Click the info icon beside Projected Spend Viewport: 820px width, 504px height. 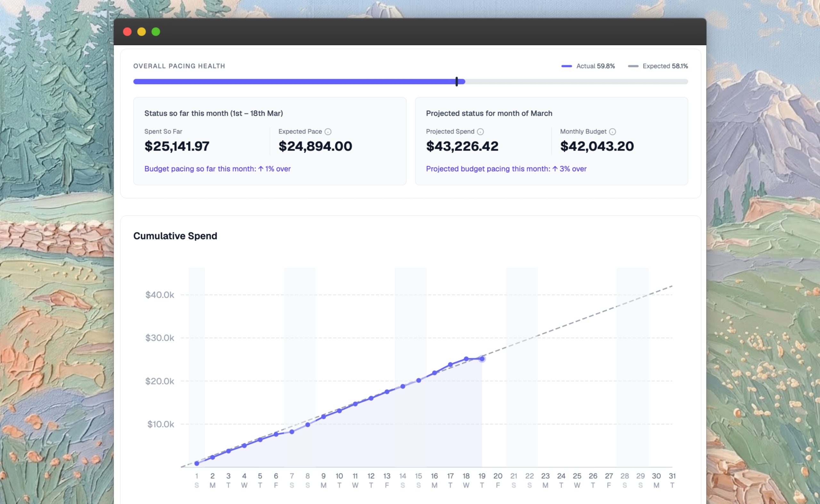point(480,132)
